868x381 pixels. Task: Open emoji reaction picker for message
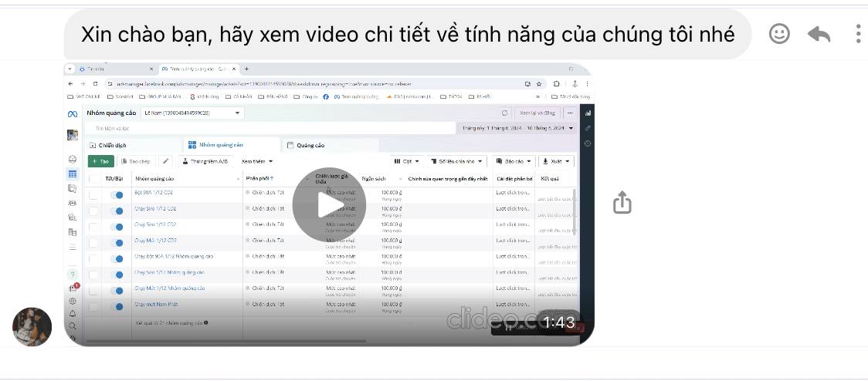[x=779, y=34]
